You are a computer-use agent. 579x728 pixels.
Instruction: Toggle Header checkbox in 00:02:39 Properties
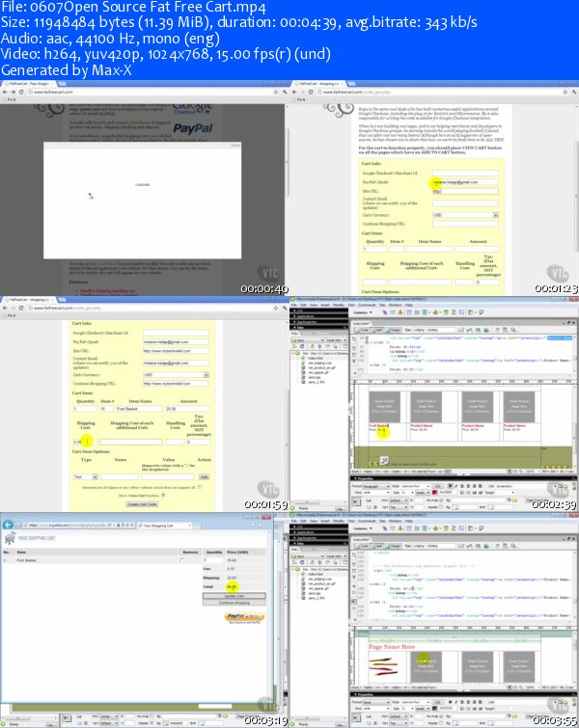coord(441,507)
